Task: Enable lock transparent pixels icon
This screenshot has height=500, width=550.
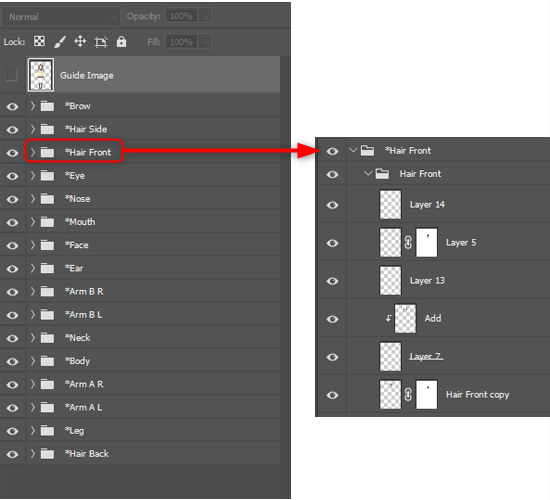Action: 39,41
